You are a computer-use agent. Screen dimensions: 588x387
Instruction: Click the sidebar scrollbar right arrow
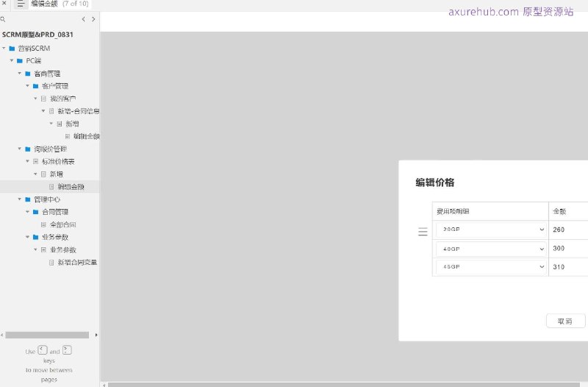click(96, 335)
